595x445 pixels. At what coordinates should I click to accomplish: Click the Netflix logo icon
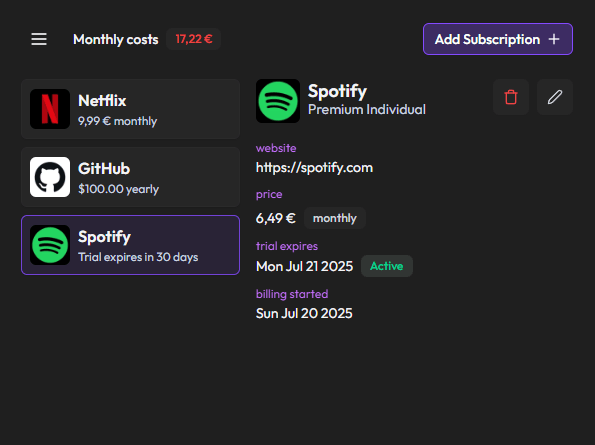click(50, 109)
